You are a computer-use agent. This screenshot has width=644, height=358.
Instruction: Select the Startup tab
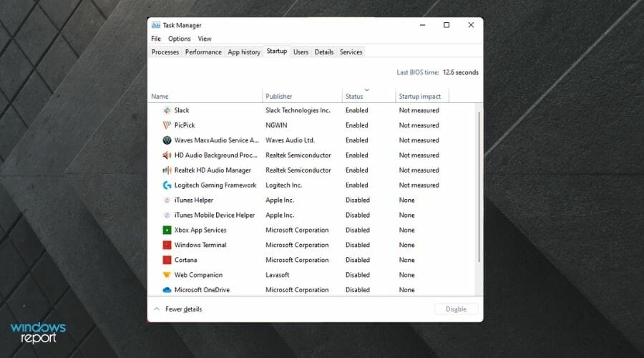277,52
